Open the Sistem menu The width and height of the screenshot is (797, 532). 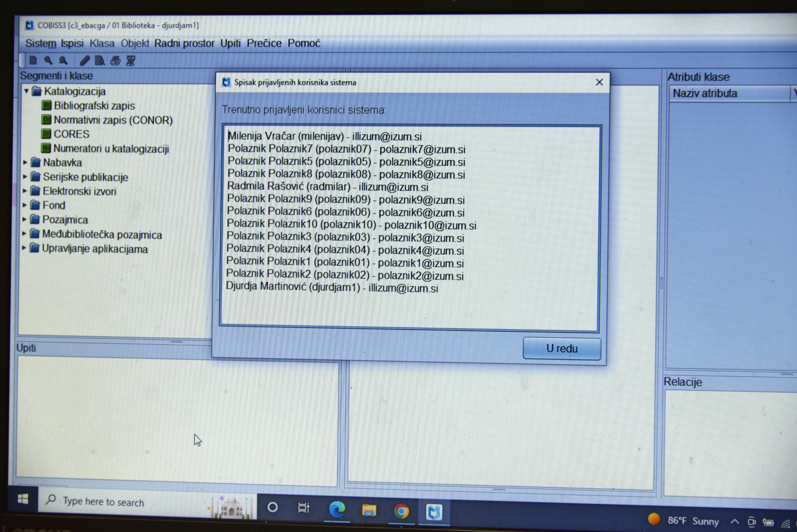40,43
